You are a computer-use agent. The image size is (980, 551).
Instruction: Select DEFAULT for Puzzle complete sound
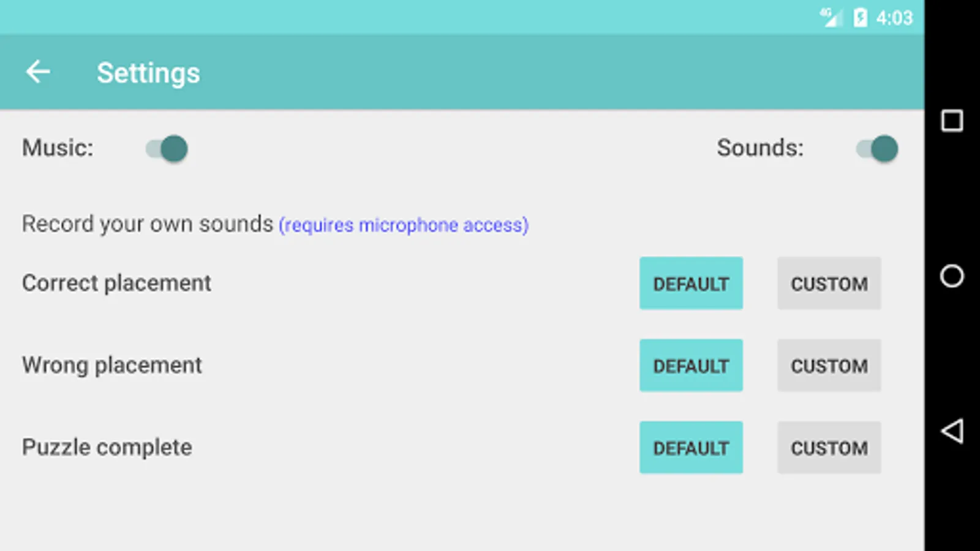click(x=691, y=448)
